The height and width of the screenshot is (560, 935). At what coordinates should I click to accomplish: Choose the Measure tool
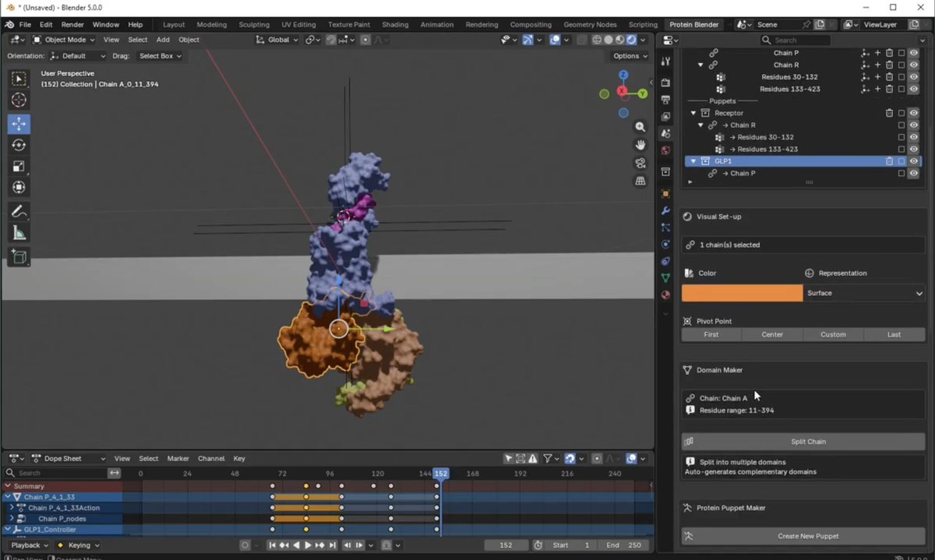pos(19,233)
